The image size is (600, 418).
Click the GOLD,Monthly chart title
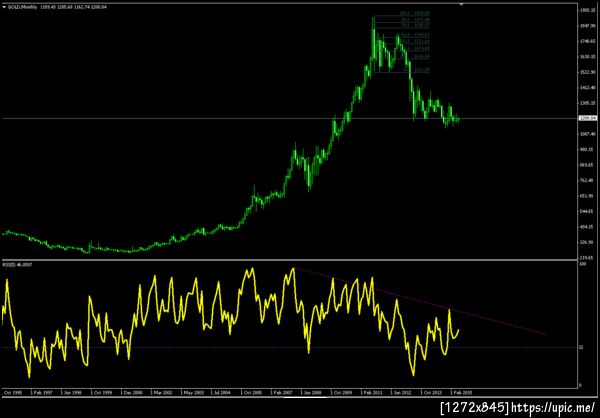pos(23,7)
